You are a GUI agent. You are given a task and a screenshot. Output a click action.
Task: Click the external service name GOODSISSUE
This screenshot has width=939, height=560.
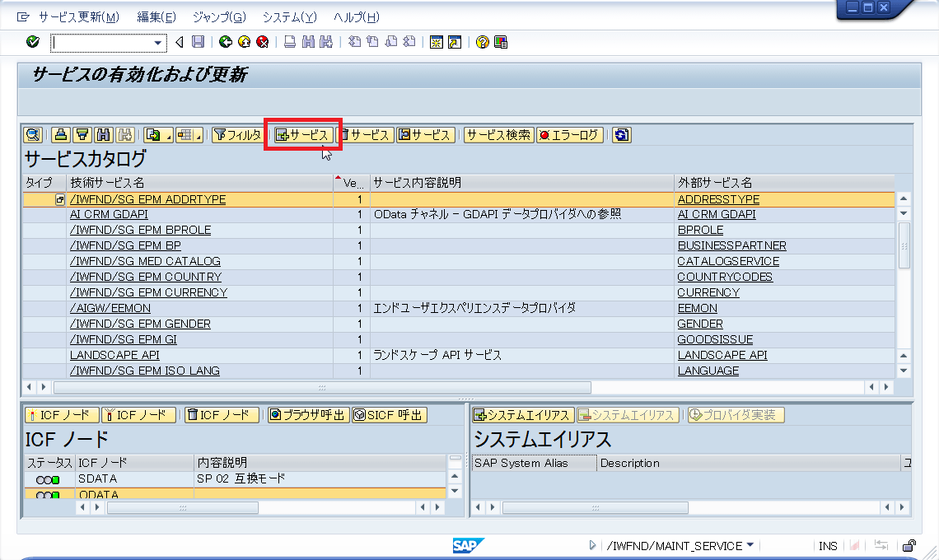click(x=715, y=339)
